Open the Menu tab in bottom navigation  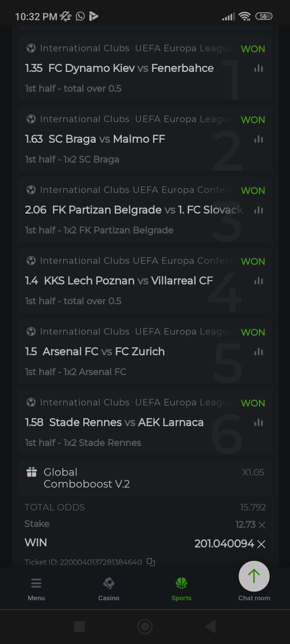tap(37, 589)
